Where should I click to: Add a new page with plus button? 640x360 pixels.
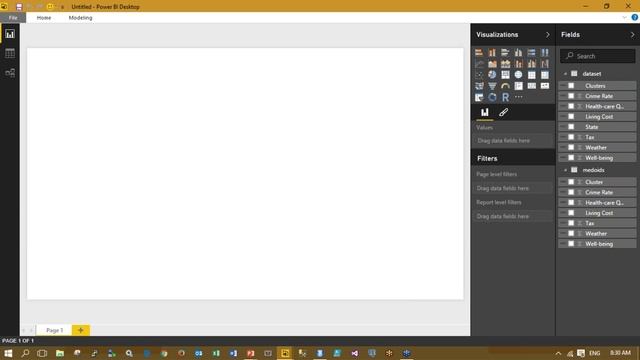tap(81, 330)
